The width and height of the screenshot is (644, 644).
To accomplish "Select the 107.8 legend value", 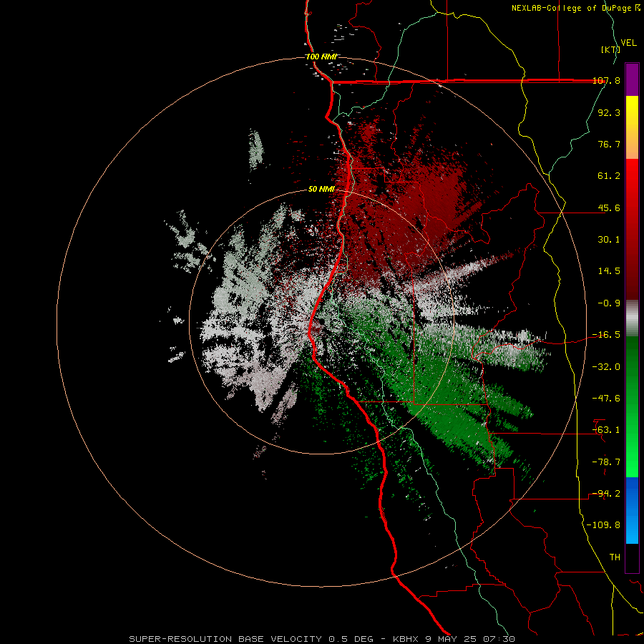I will tap(606, 80).
